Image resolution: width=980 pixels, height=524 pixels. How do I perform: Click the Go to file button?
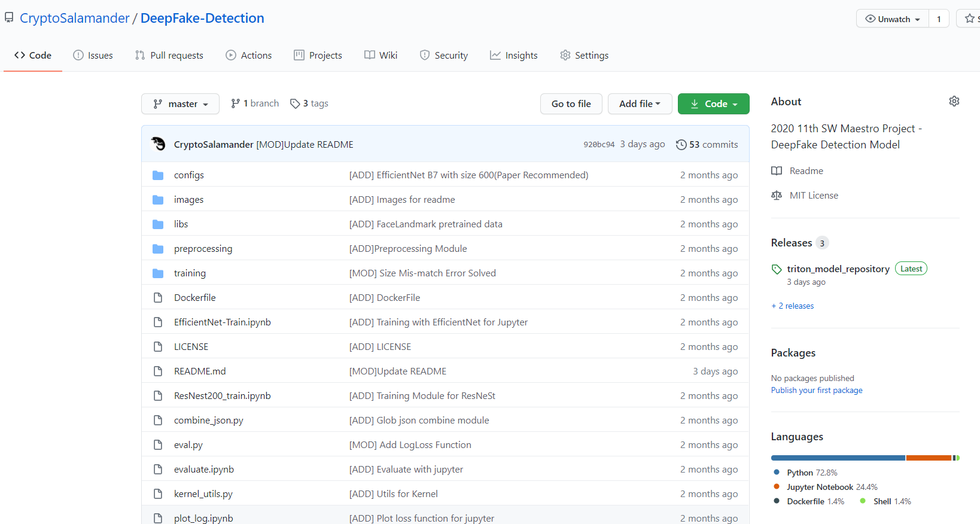coord(571,103)
